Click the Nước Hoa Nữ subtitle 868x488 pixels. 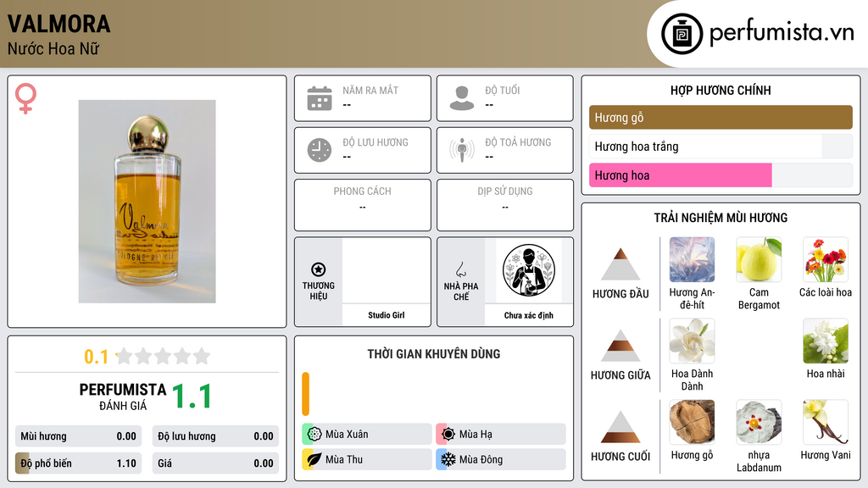(x=53, y=48)
